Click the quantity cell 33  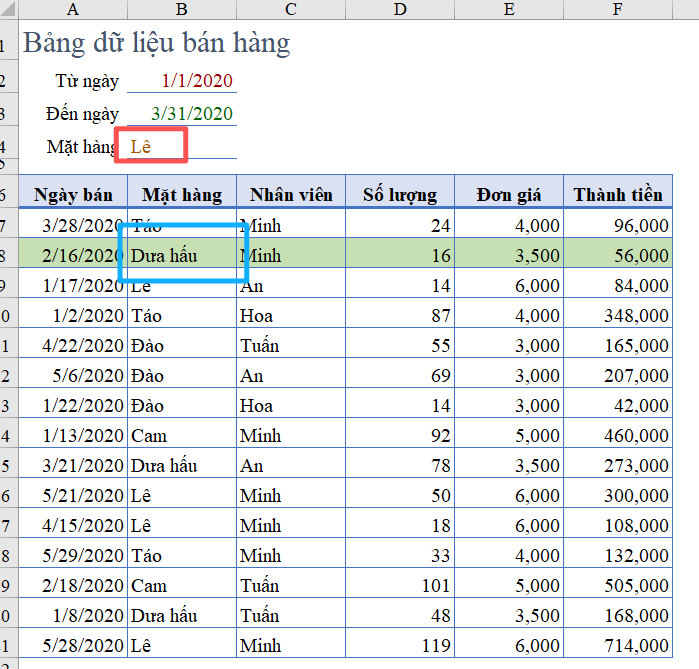click(x=400, y=555)
